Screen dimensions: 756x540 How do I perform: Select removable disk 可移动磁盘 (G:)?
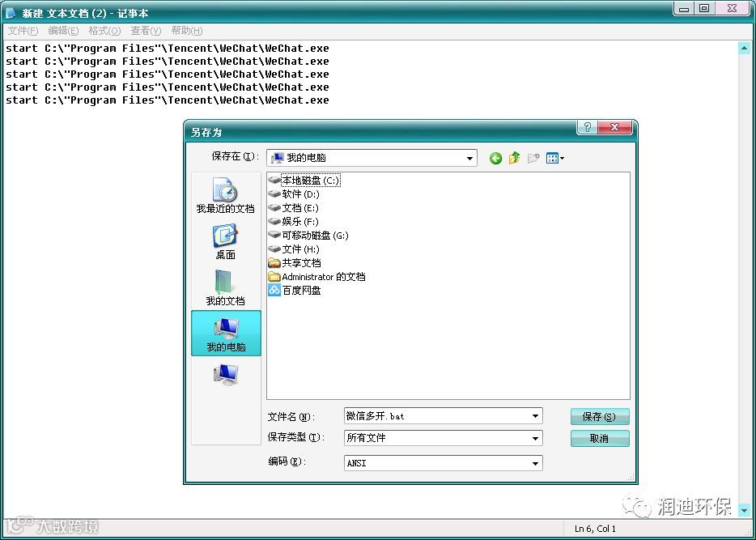pos(308,236)
